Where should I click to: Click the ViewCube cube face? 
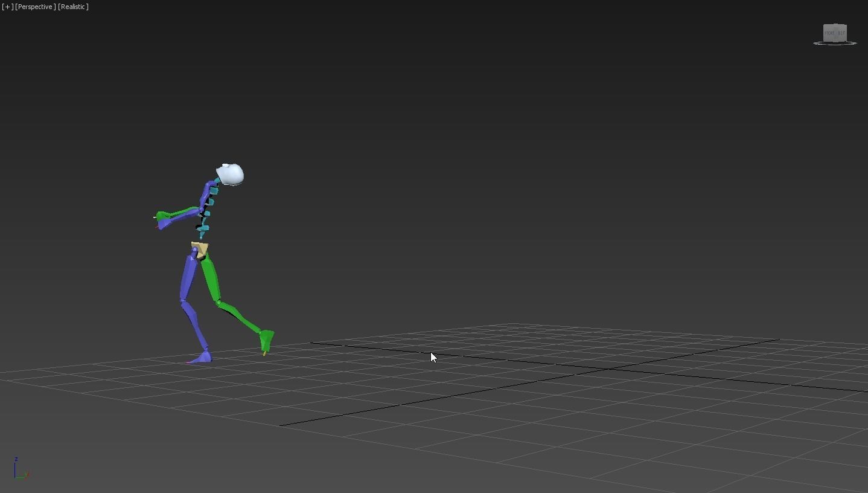[835, 33]
